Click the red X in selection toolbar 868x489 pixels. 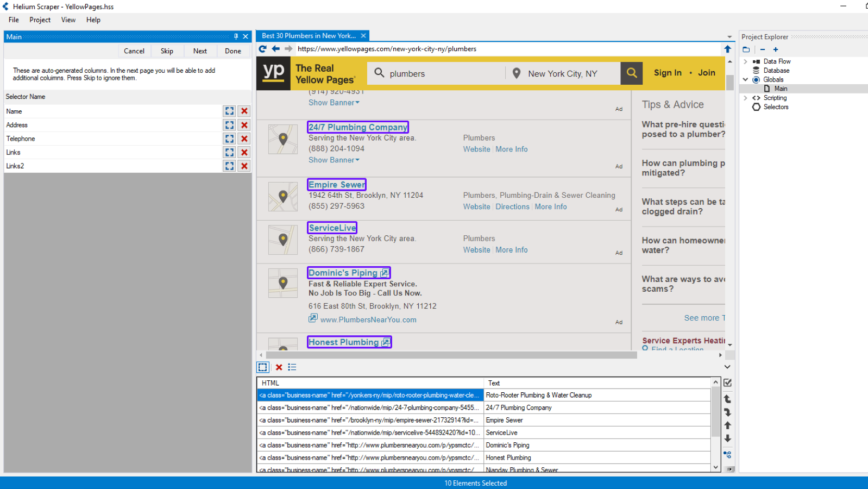[279, 367]
